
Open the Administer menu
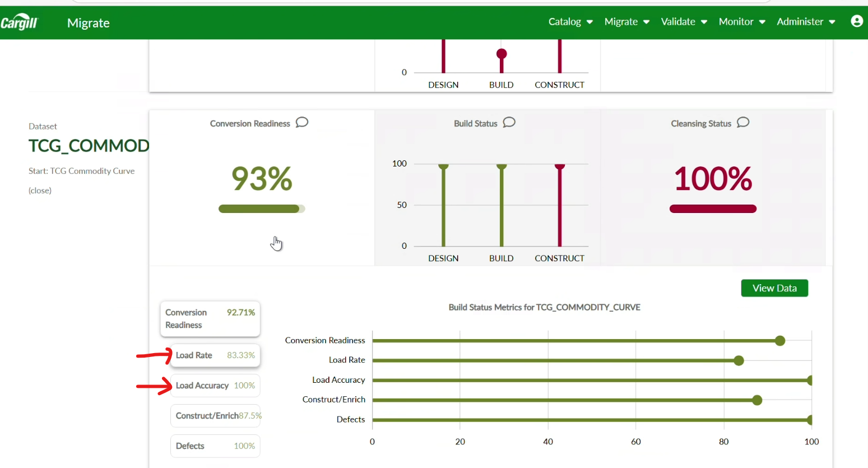pos(805,22)
